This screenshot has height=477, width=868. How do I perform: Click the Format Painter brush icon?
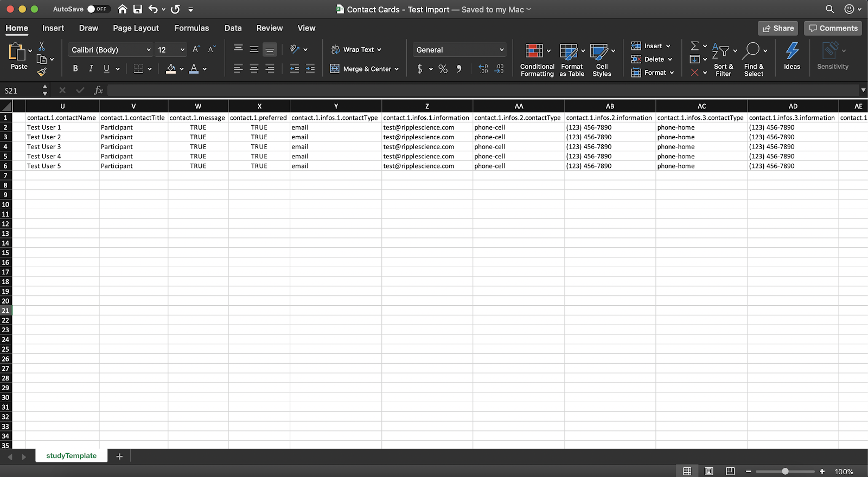coord(42,72)
